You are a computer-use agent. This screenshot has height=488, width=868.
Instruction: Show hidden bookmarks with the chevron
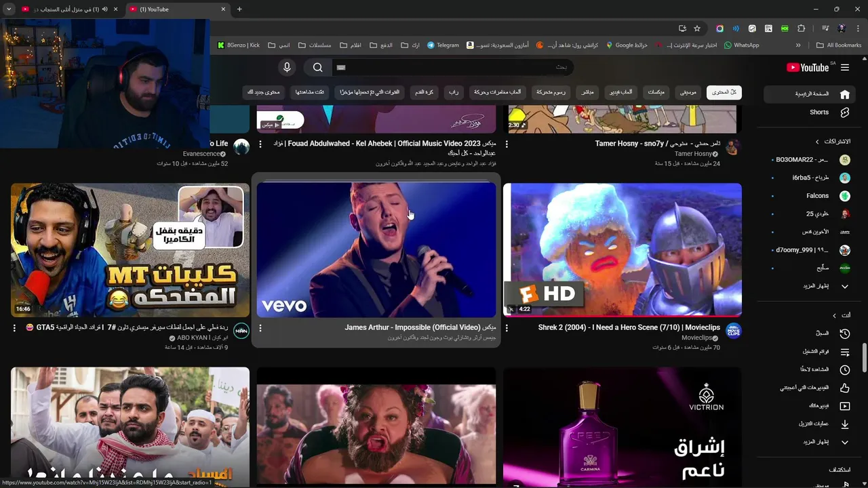click(x=798, y=45)
